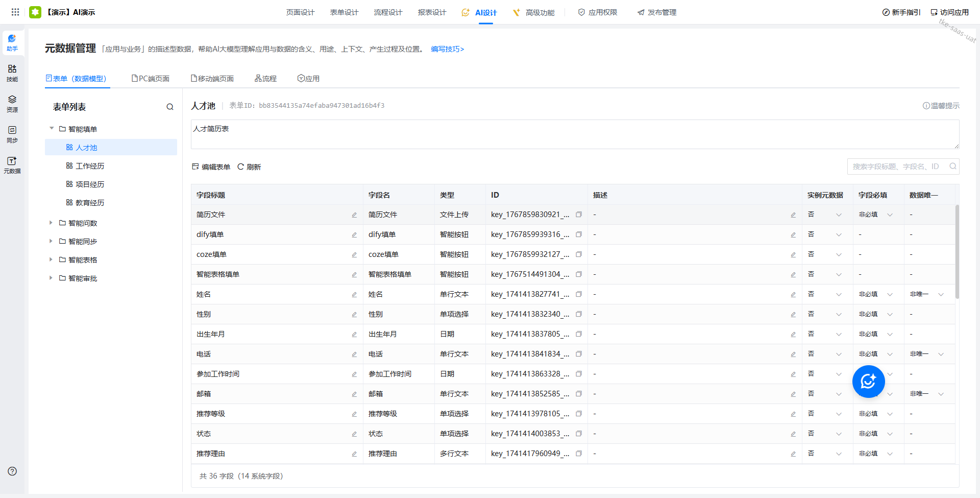
Task: Open 字段必填 dropdown for 姓名 row
Action: 876,294
